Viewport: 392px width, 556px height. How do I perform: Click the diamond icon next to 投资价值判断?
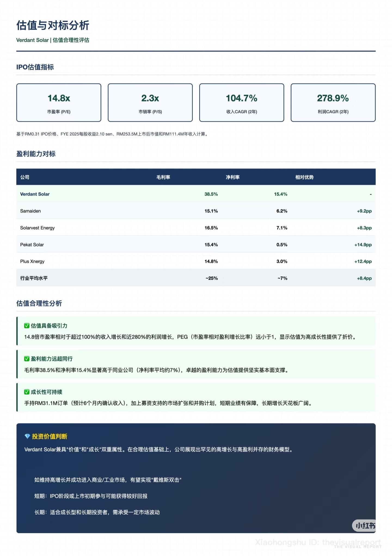(x=27, y=436)
